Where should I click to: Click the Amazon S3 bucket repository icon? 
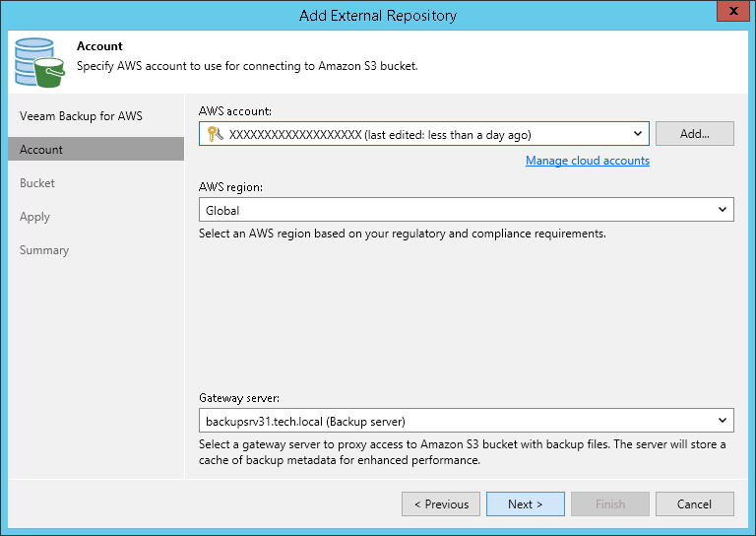pos(39,63)
